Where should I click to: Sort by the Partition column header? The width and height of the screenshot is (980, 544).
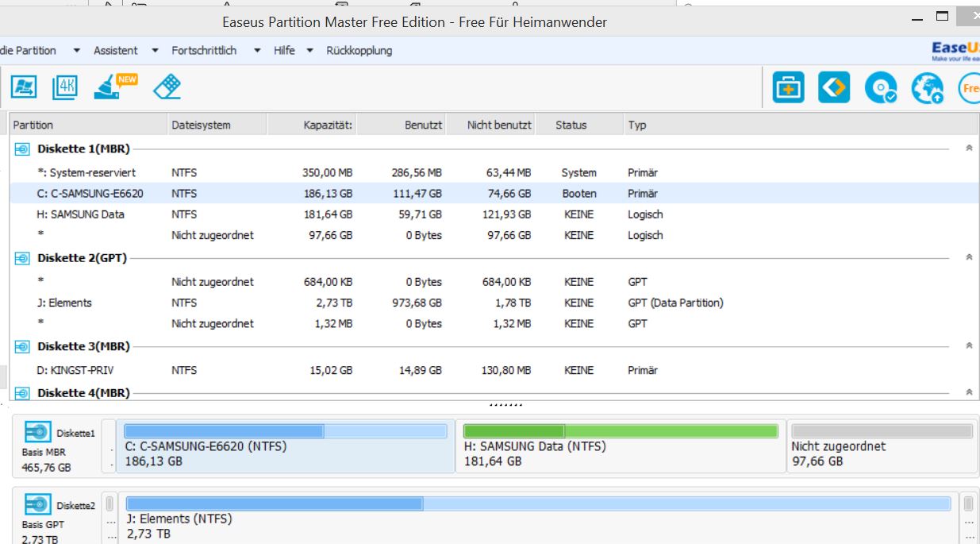coord(87,125)
